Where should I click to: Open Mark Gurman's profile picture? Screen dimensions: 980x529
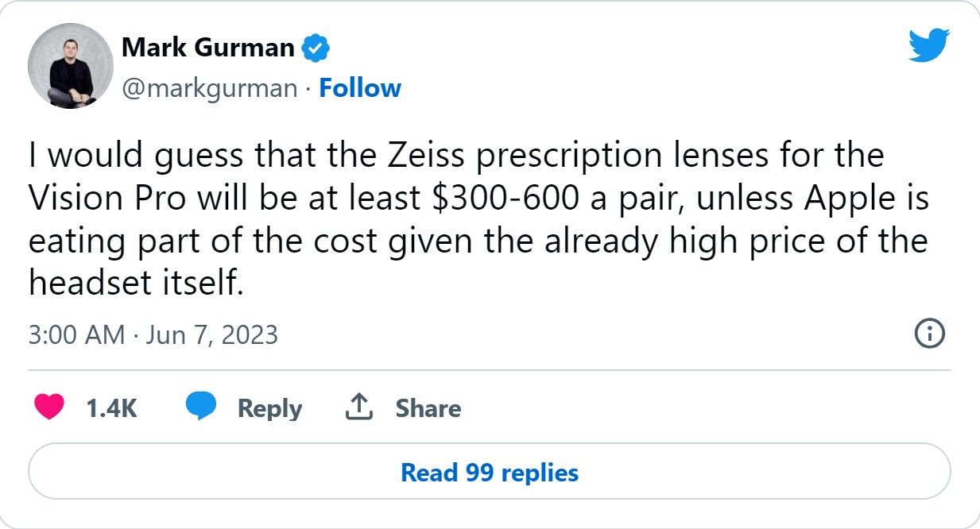[x=71, y=67]
